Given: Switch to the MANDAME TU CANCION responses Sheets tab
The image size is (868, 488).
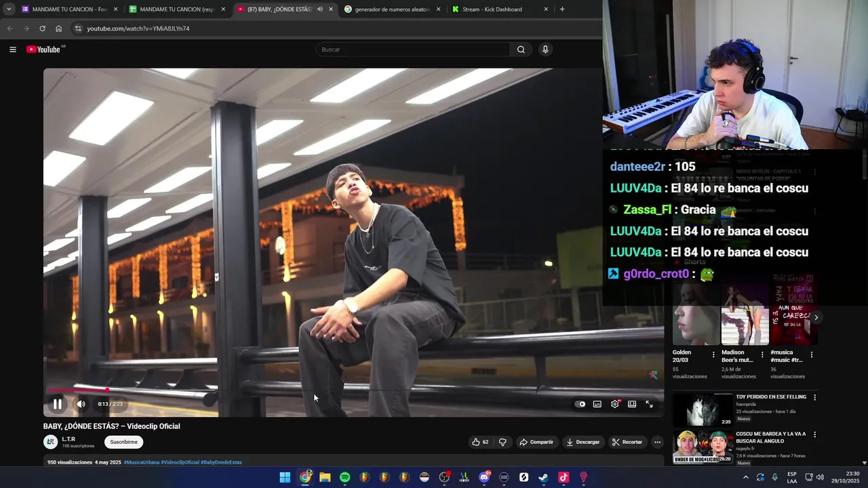Looking at the screenshot, I should pos(177,9).
